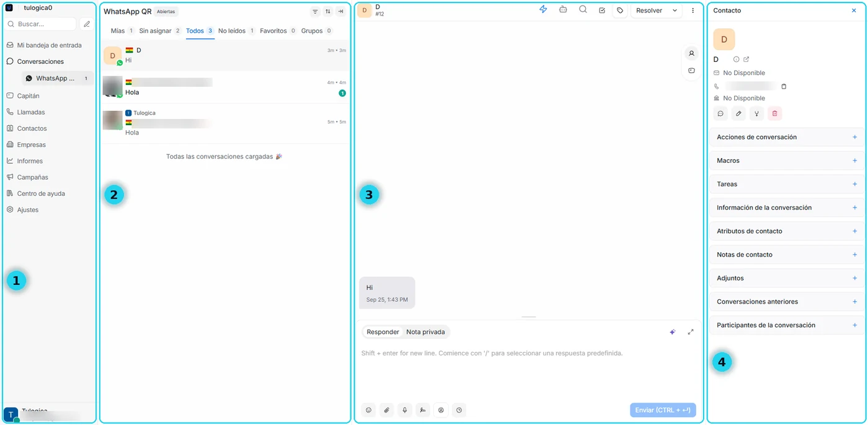Expand Notas de contacto section

tap(786, 255)
